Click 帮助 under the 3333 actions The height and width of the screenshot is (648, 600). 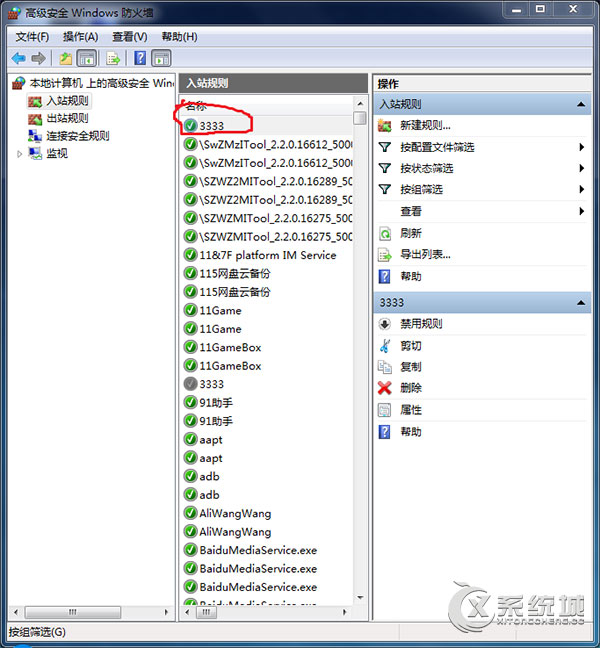tap(411, 432)
